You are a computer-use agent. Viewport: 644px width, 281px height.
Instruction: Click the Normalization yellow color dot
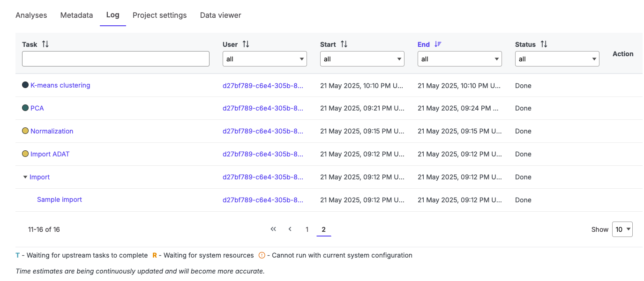click(25, 131)
